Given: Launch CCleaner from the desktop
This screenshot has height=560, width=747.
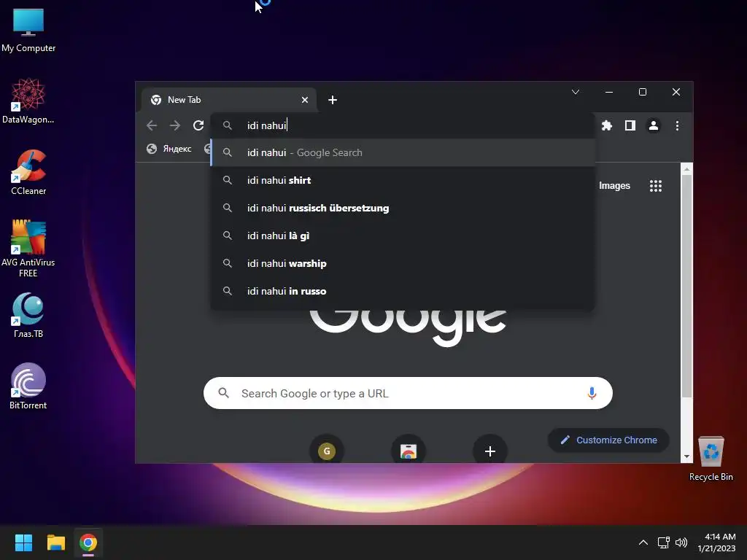Looking at the screenshot, I should (28, 172).
